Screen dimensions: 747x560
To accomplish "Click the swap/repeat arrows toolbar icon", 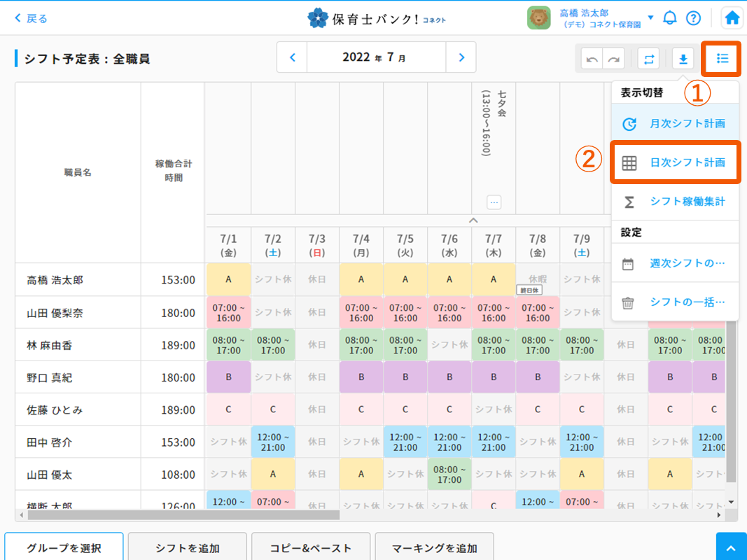I will tap(650, 59).
